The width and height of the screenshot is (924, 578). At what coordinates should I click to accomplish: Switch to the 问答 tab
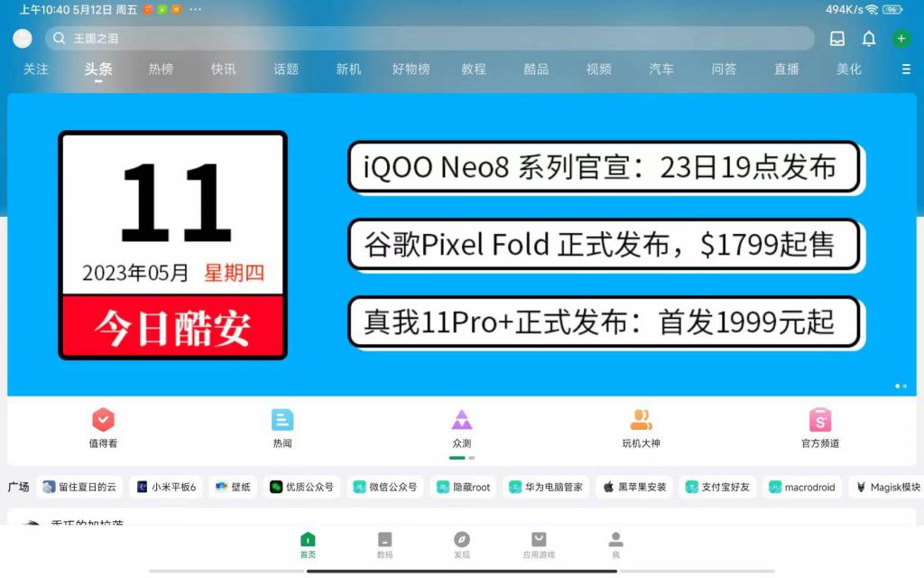[724, 70]
